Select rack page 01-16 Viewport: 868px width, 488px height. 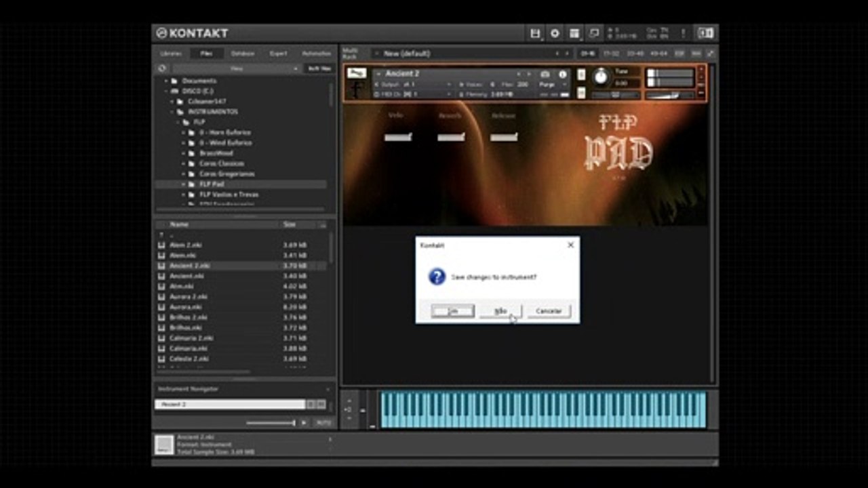(x=587, y=53)
